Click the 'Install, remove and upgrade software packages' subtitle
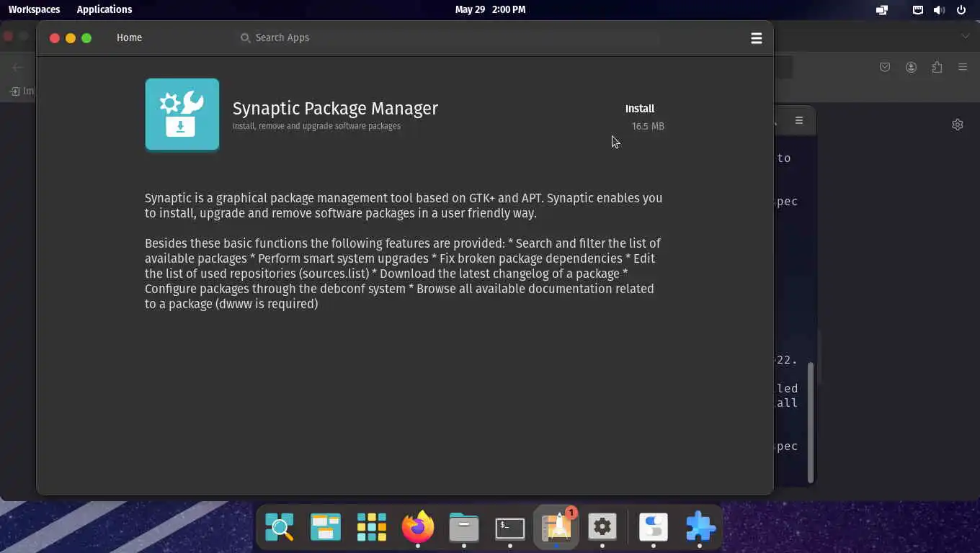980x553 pixels. pos(316,126)
